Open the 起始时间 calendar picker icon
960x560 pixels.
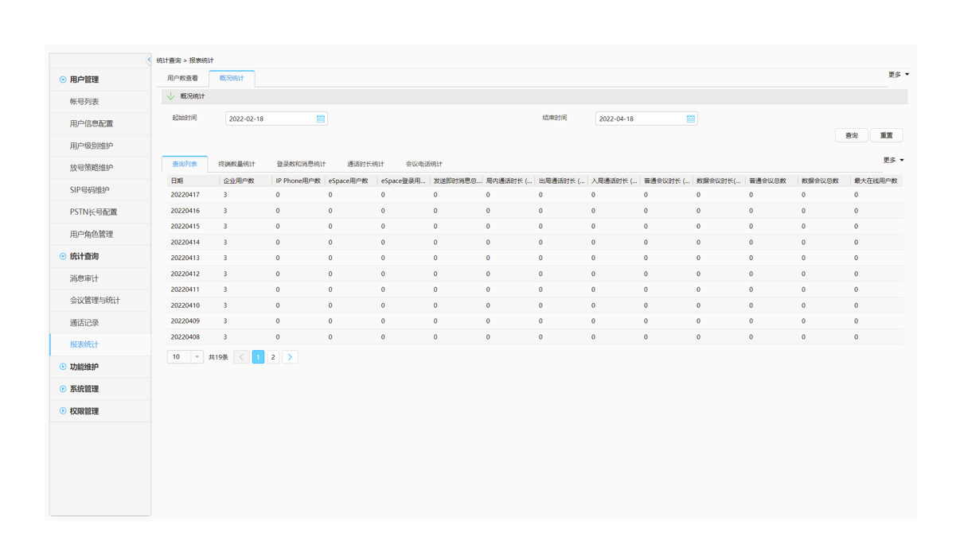tap(321, 119)
